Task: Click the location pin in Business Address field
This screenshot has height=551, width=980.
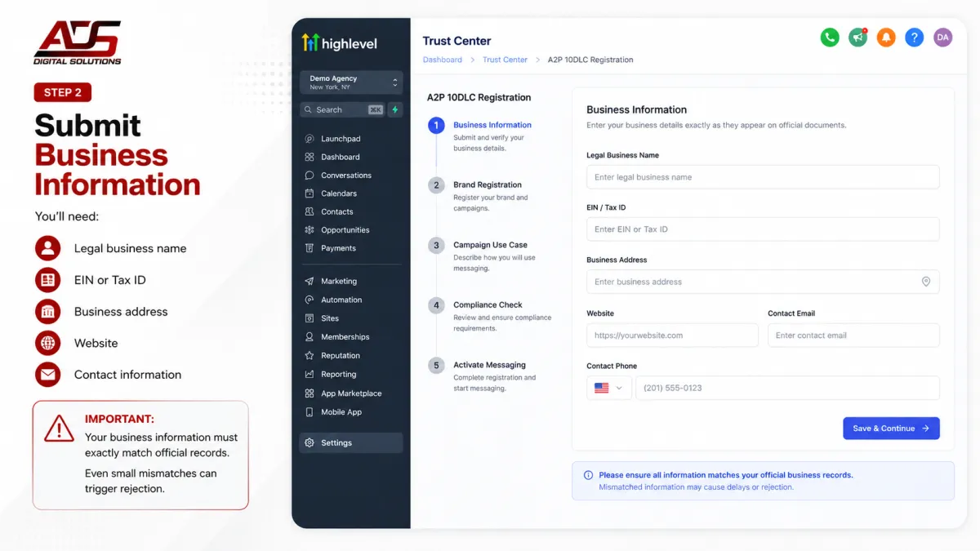Action: pyautogui.click(x=926, y=282)
